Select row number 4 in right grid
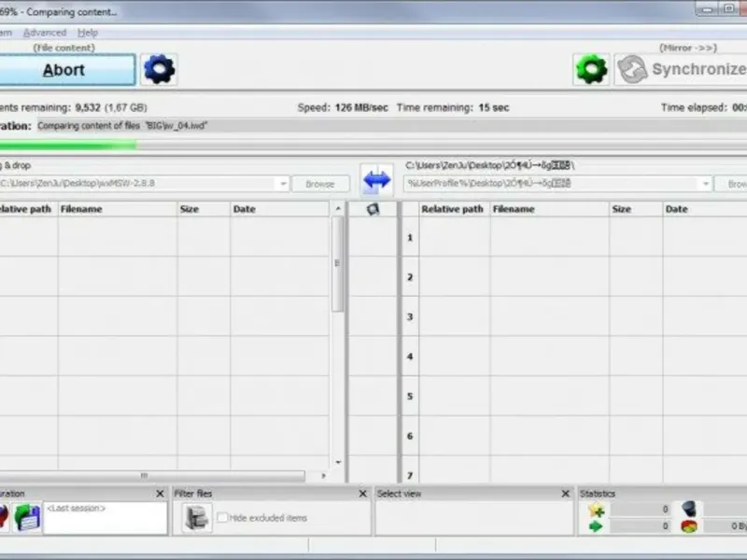 click(x=410, y=357)
